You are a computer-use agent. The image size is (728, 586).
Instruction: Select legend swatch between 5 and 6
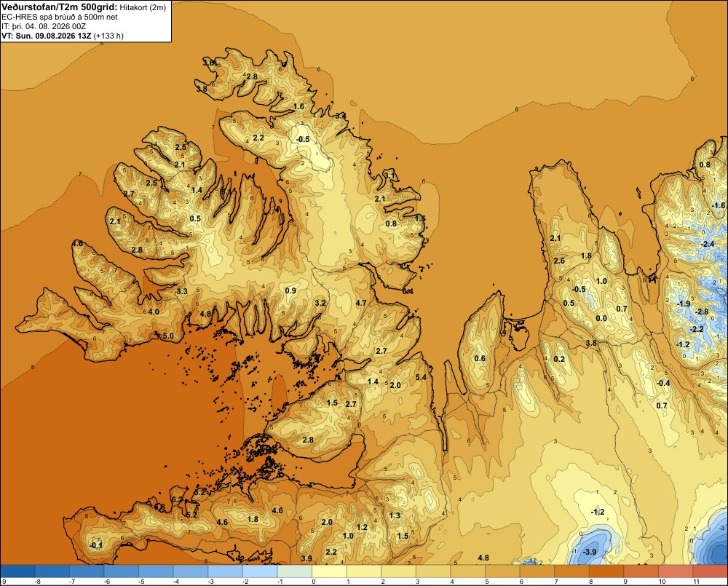[x=502, y=571]
